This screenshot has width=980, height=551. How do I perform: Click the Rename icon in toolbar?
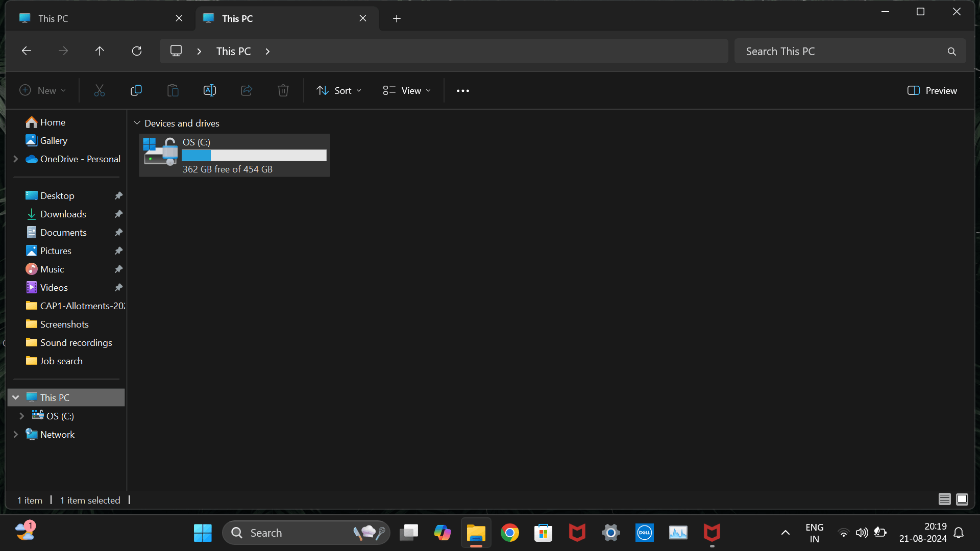click(x=210, y=91)
